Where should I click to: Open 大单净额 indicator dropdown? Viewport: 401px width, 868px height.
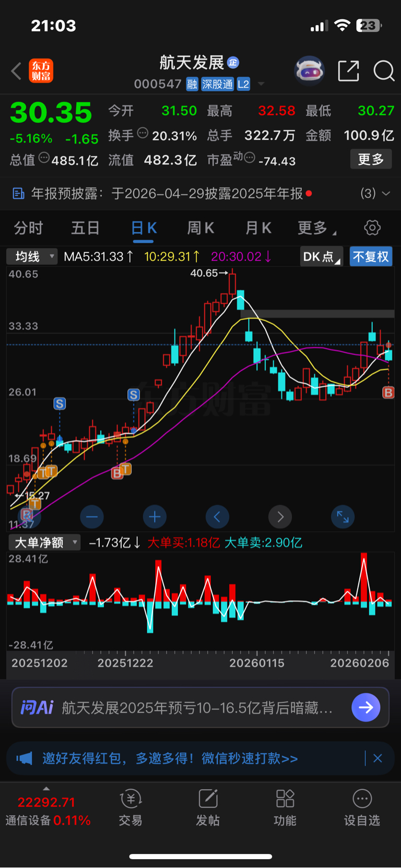click(44, 542)
